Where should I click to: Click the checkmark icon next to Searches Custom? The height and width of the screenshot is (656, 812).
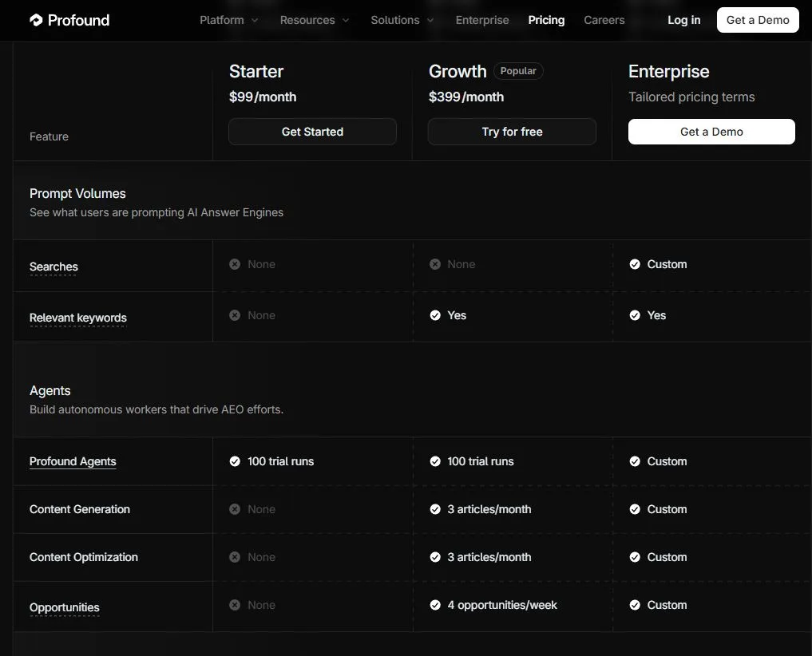pyautogui.click(x=635, y=264)
